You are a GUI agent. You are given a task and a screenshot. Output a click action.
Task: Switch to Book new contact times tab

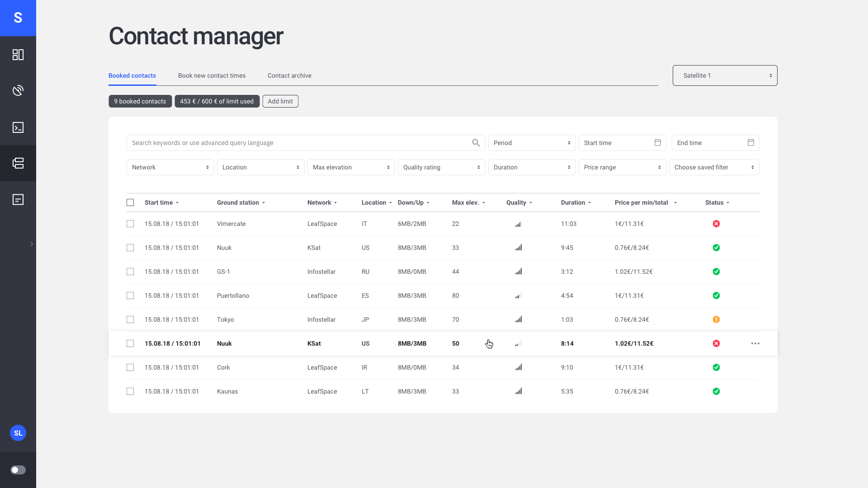tap(212, 75)
